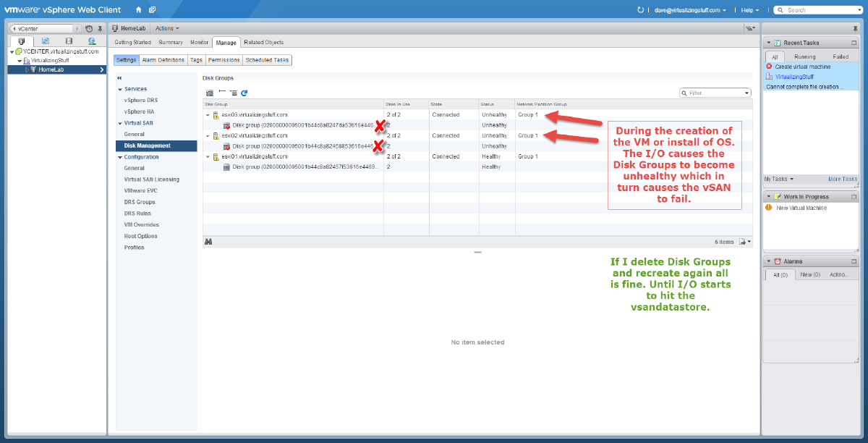Image resolution: width=868 pixels, height=443 pixels.
Task: Click the global refresh icon in the top bar
Action: coord(639,10)
